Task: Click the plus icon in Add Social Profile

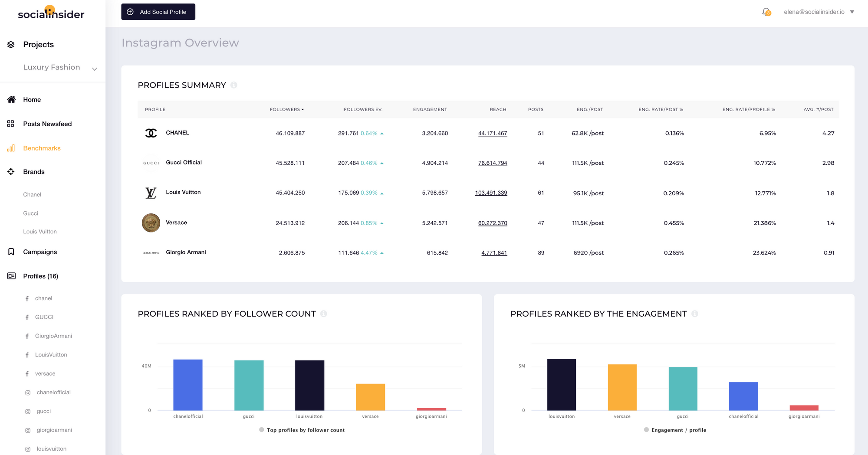Action: coord(130,12)
